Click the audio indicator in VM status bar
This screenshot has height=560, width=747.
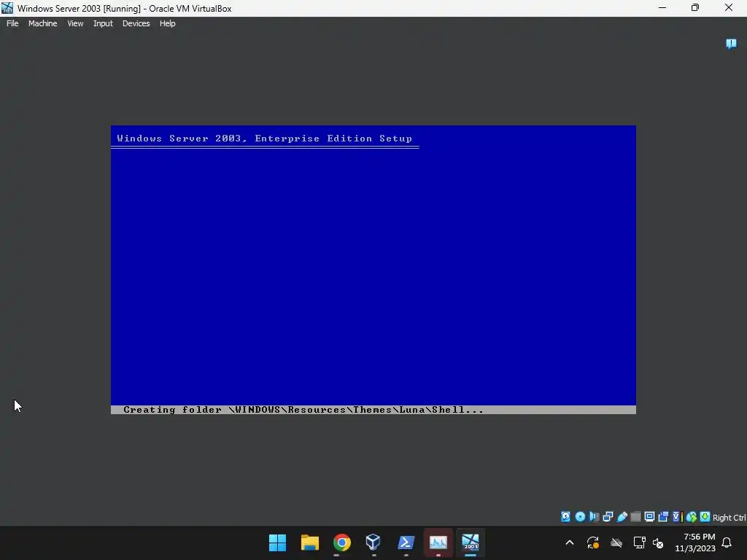click(x=594, y=517)
